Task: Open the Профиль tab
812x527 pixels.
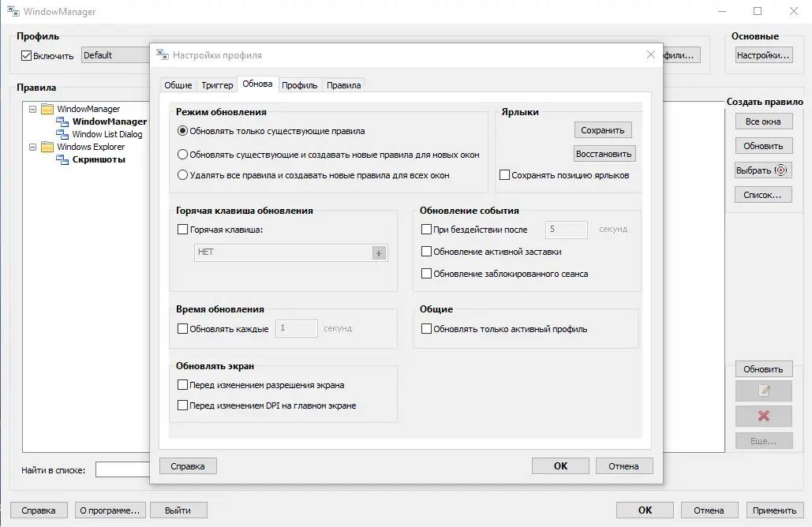Action: [x=299, y=85]
